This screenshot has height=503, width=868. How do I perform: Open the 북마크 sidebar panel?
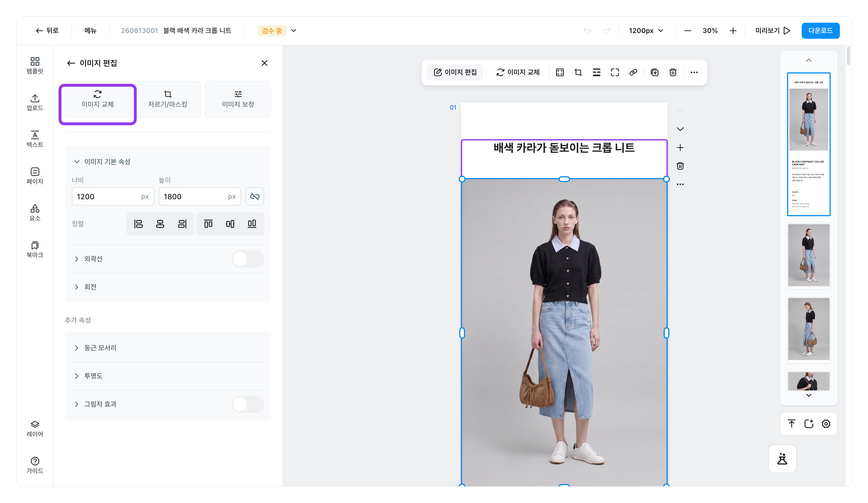[35, 249]
